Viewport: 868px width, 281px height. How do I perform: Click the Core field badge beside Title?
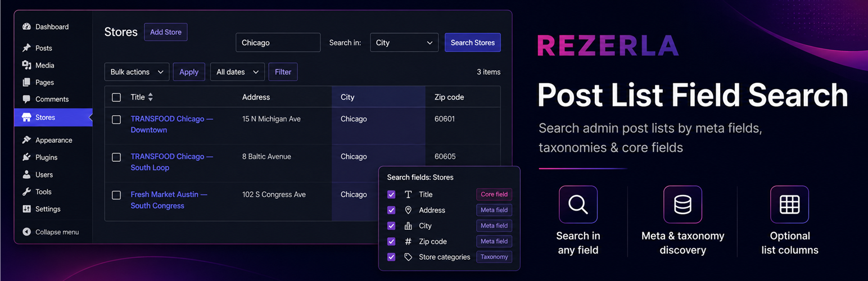pyautogui.click(x=494, y=194)
